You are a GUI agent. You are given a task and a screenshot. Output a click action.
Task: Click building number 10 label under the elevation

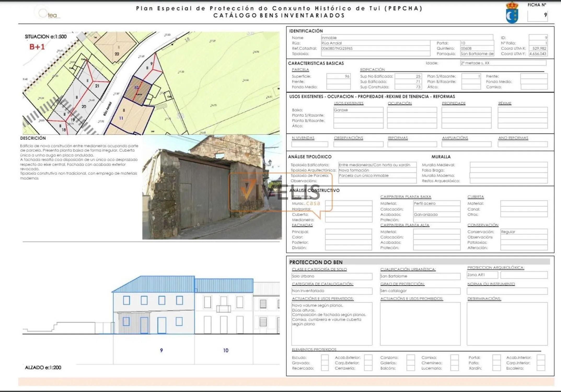[x=226, y=350]
